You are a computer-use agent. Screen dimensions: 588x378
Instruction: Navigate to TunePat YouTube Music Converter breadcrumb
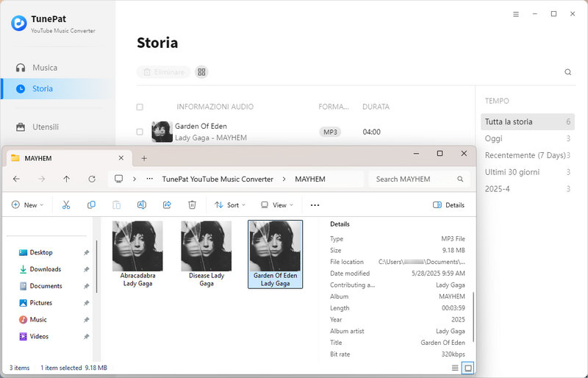[218, 179]
